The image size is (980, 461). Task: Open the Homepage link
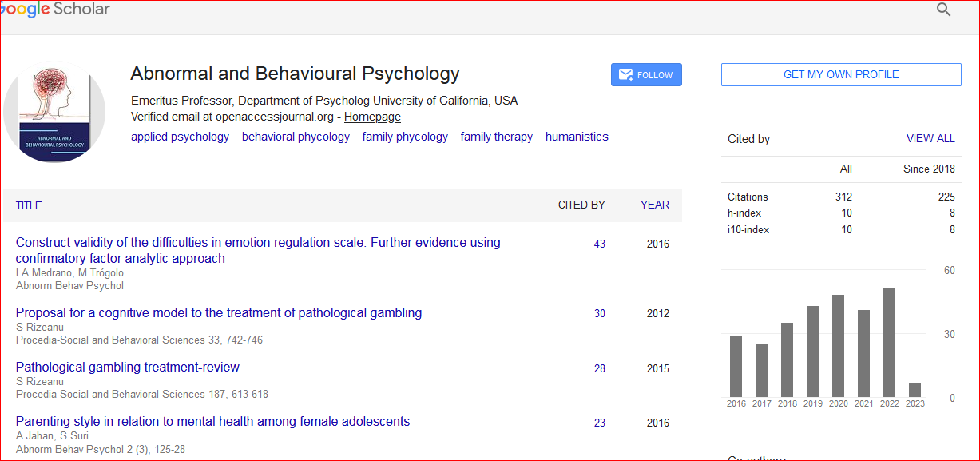372,117
